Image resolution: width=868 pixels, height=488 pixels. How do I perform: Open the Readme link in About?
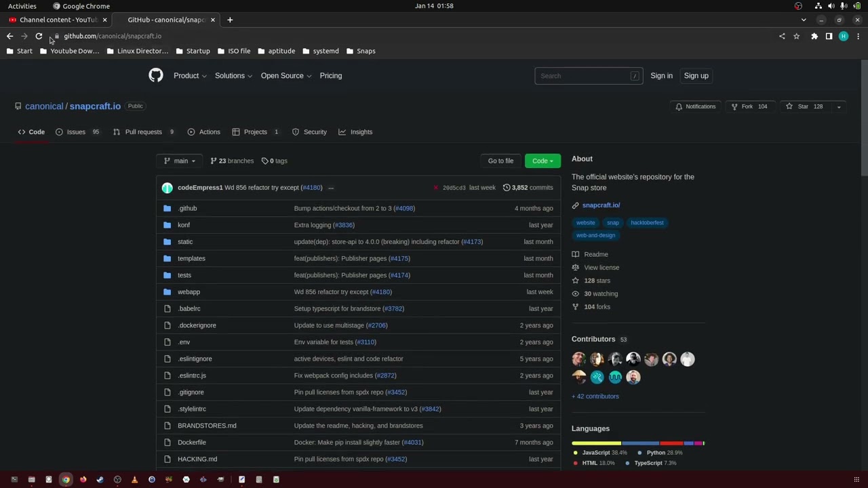(x=596, y=254)
